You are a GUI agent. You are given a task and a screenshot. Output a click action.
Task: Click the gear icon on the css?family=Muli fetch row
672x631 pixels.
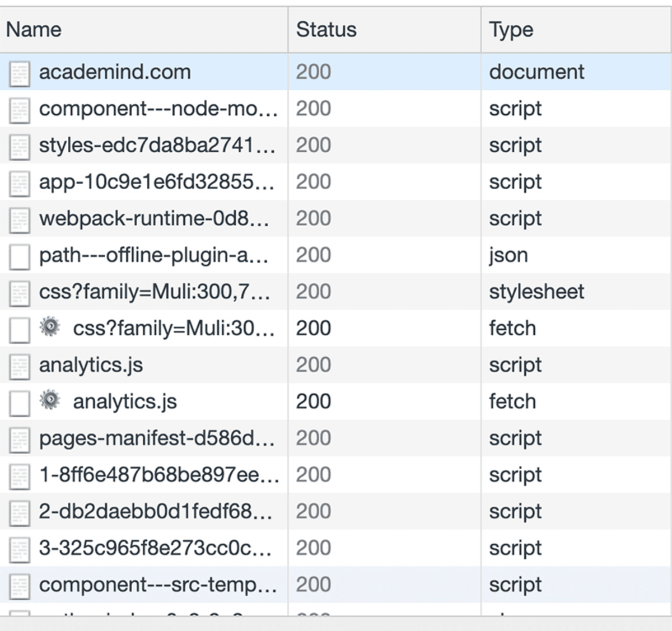(x=50, y=328)
